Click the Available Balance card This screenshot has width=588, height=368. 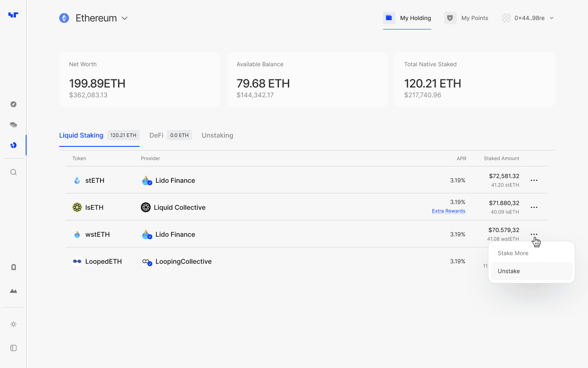307,80
